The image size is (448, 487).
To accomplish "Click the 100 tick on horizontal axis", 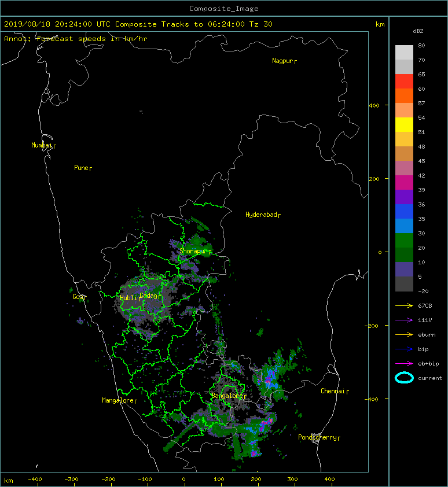I will pos(219,479).
